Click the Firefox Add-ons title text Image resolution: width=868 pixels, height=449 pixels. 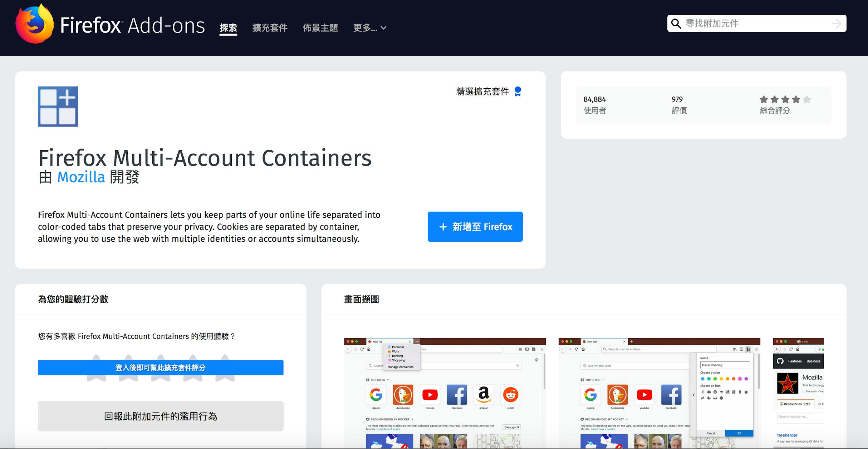(133, 25)
